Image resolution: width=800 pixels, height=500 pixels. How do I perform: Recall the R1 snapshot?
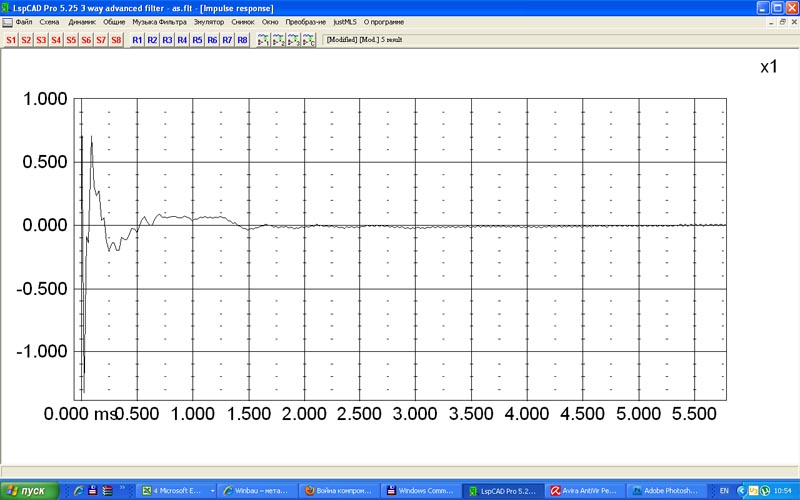137,40
